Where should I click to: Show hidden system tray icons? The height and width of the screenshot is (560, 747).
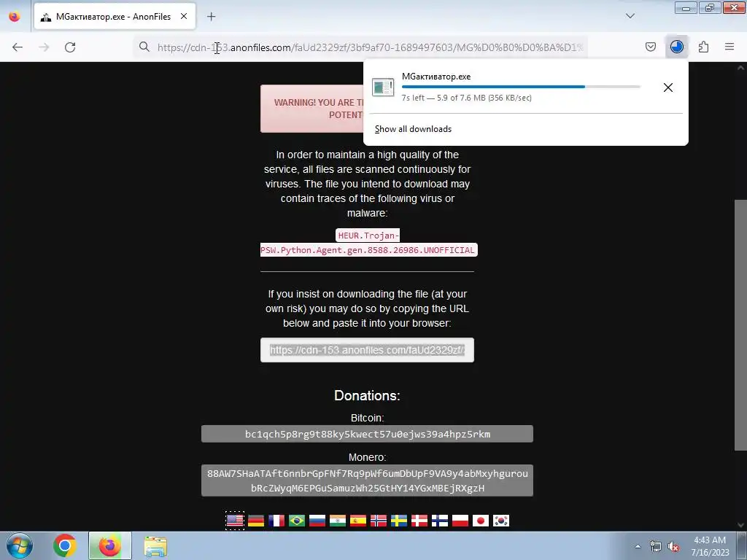[638, 546]
